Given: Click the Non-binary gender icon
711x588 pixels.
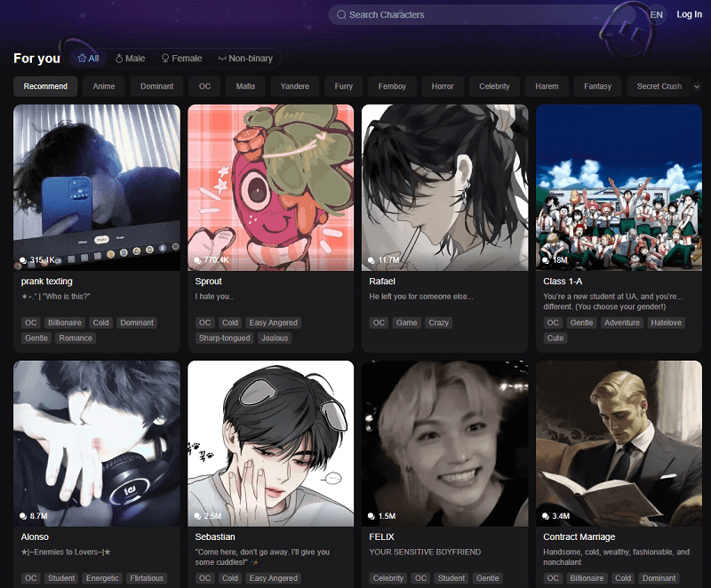Looking at the screenshot, I should coord(222,59).
